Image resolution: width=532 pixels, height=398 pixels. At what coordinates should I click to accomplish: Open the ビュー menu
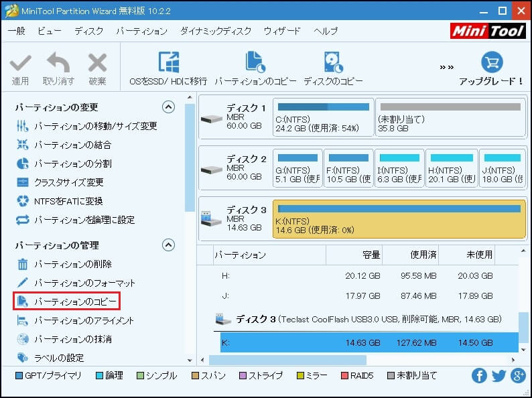(x=50, y=31)
